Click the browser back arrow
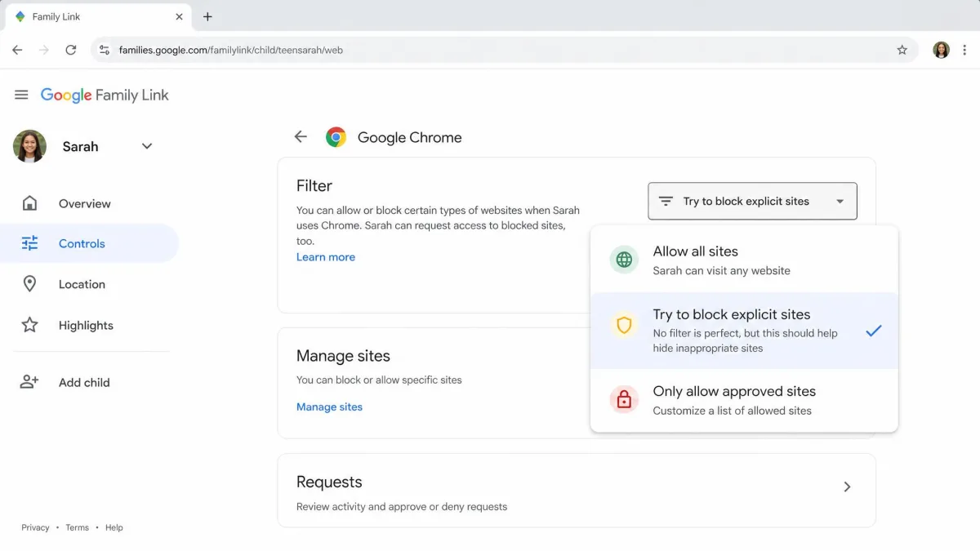Image resolution: width=980 pixels, height=551 pixels. click(17, 50)
